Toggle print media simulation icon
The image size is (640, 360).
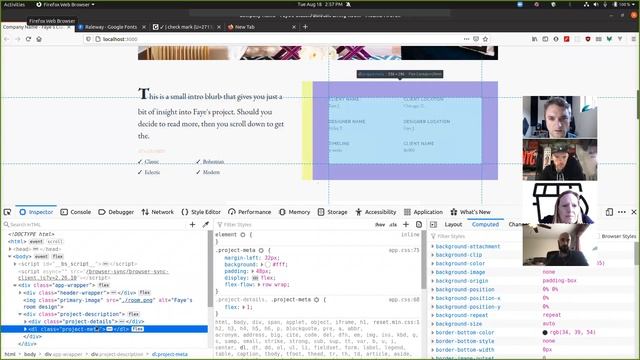coord(419,224)
